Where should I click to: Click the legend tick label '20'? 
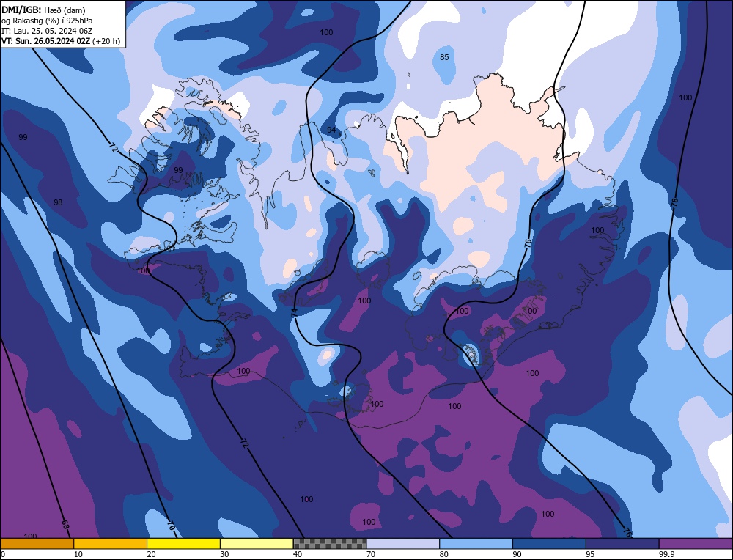point(151,554)
